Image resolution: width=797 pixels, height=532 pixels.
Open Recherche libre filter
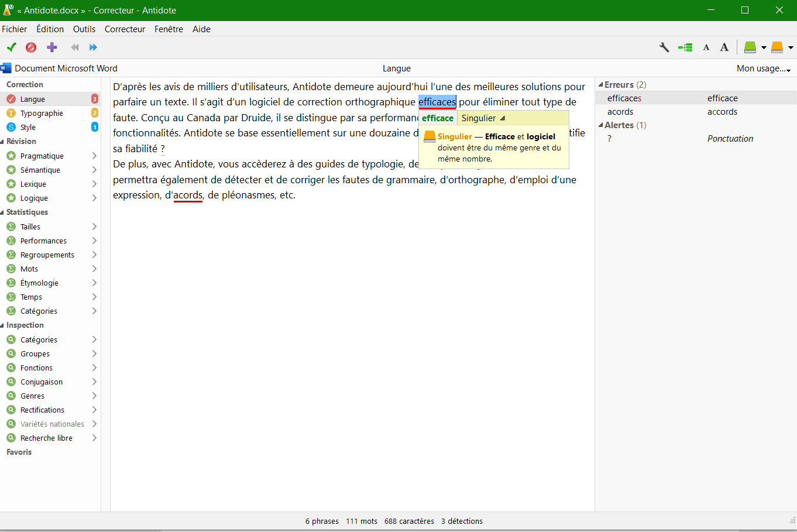(x=51, y=438)
